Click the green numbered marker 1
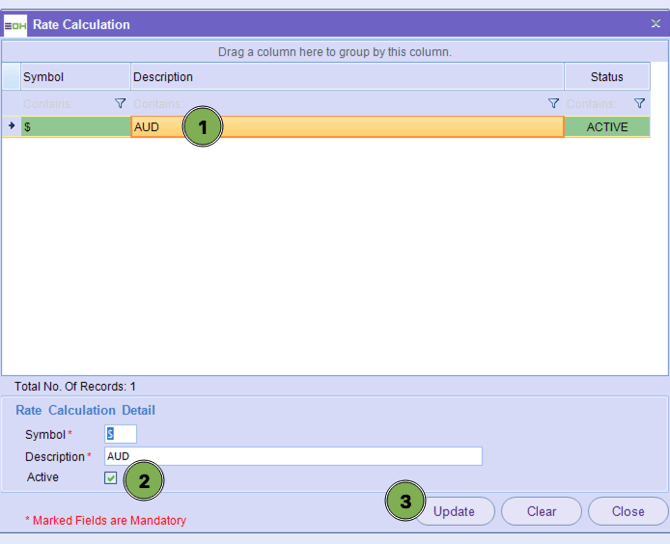The height and width of the screenshot is (544, 670). 202,127
